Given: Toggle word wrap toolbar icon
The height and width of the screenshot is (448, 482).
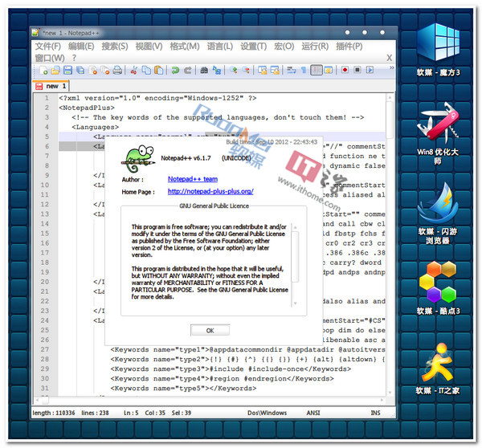Looking at the screenshot, I should pos(291,71).
